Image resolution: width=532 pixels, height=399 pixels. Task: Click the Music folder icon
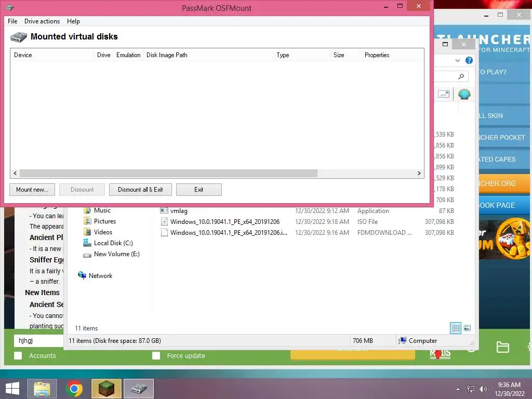(87, 210)
